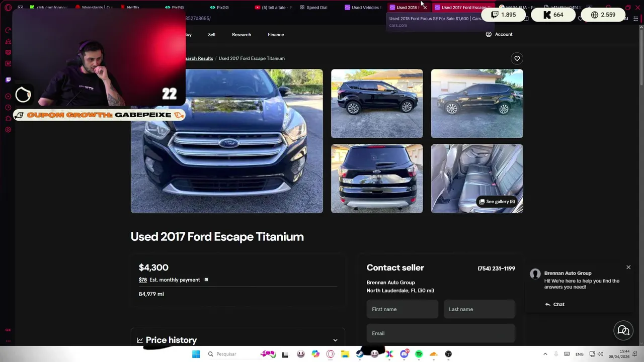The width and height of the screenshot is (644, 362).
Task: Open the Account menu
Action: [x=499, y=34]
